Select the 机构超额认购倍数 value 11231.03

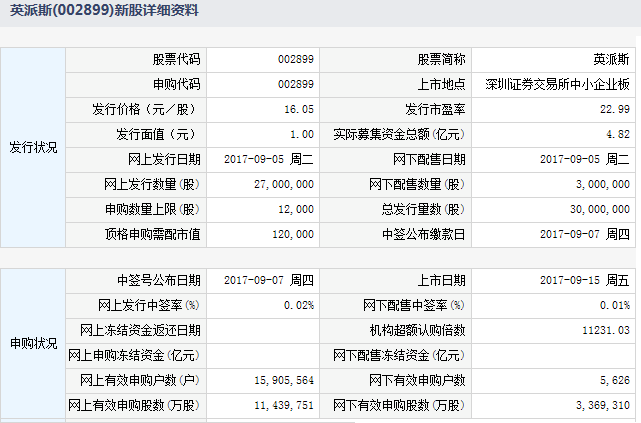click(x=605, y=330)
